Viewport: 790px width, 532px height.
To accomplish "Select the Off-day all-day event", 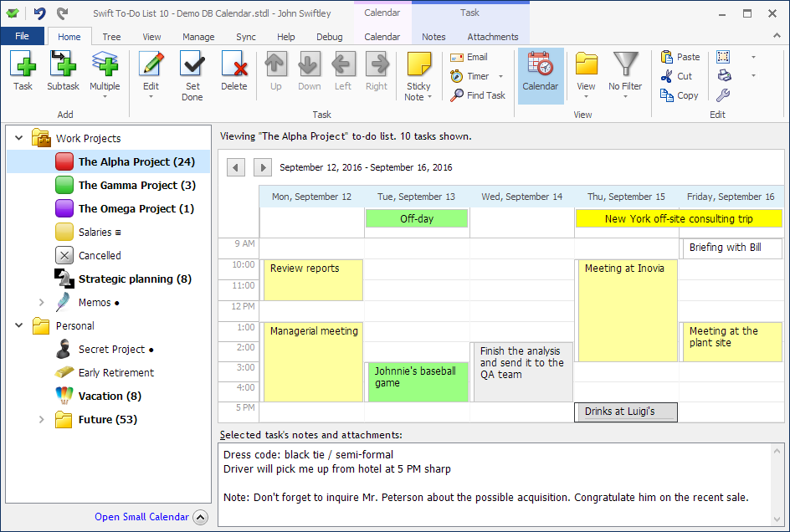I will tap(417, 218).
